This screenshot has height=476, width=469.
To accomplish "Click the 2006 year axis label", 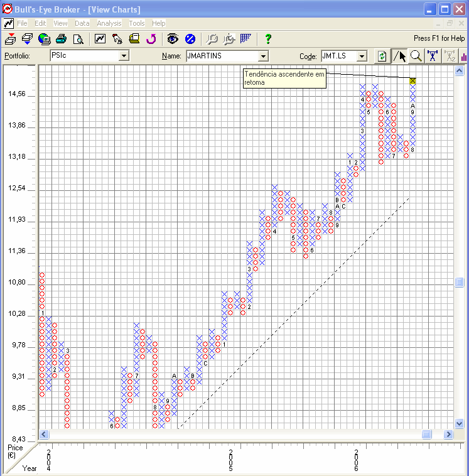I will point(357,460).
